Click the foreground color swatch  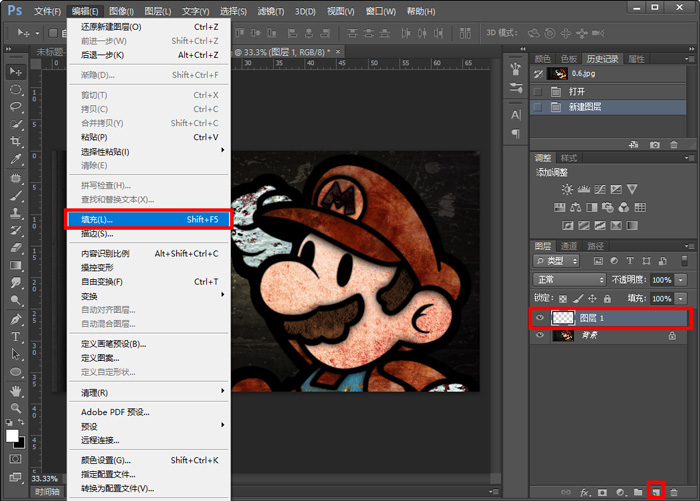click(x=12, y=436)
